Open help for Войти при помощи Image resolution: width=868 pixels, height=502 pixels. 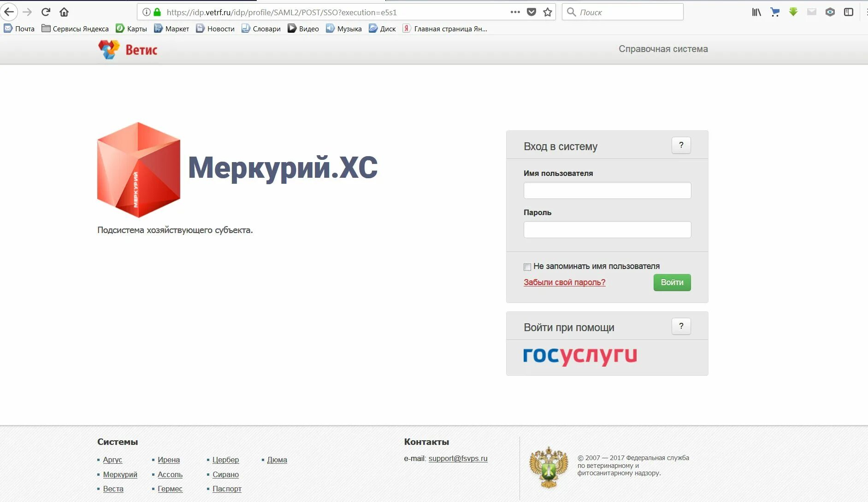click(681, 327)
